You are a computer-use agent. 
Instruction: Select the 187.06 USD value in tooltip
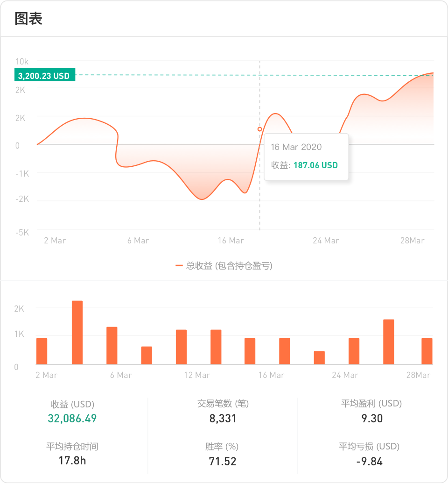[315, 165]
